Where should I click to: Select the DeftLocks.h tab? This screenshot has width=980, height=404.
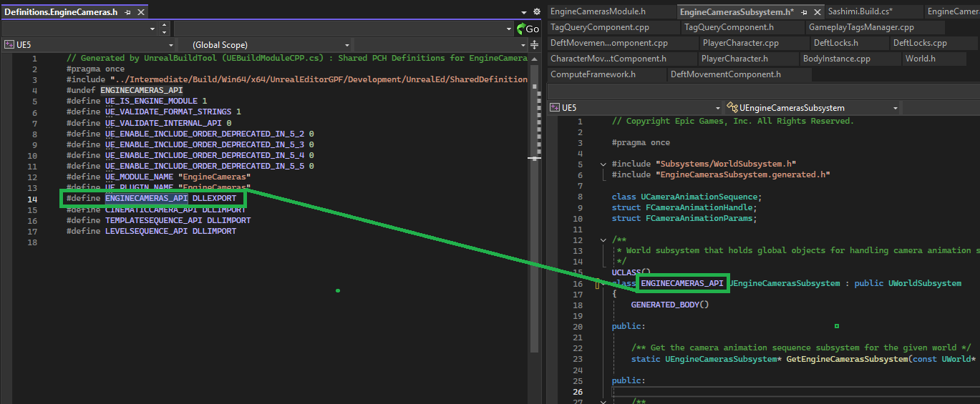click(x=834, y=43)
